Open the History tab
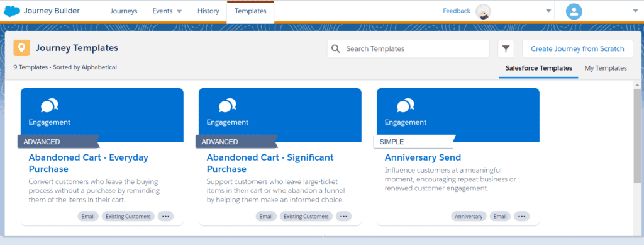 pyautogui.click(x=208, y=11)
